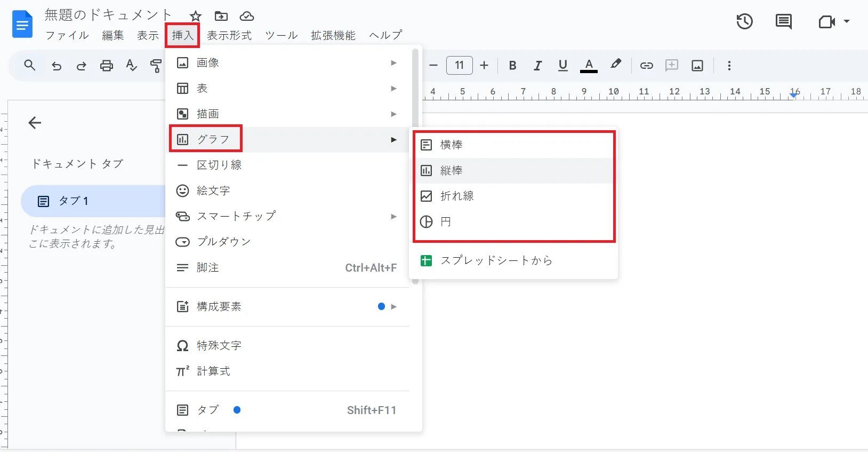Click the undo arrow icon
Viewport: 868px width, 452px height.
point(57,66)
